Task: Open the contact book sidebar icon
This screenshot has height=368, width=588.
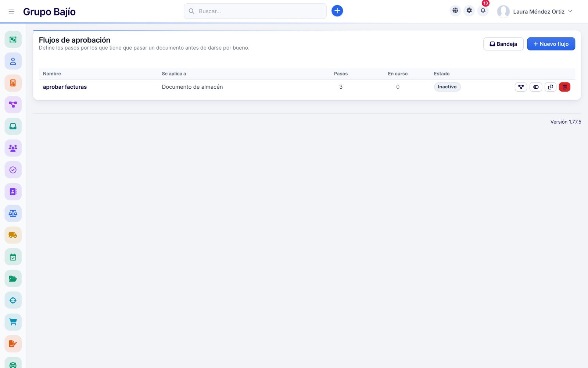Action: coord(13,191)
